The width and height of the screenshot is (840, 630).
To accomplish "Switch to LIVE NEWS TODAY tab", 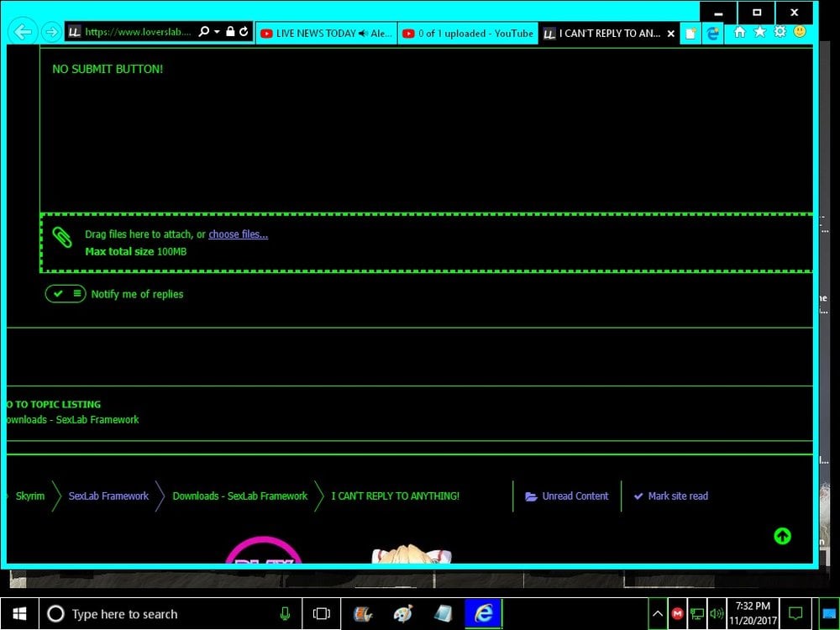I will 326,34.
